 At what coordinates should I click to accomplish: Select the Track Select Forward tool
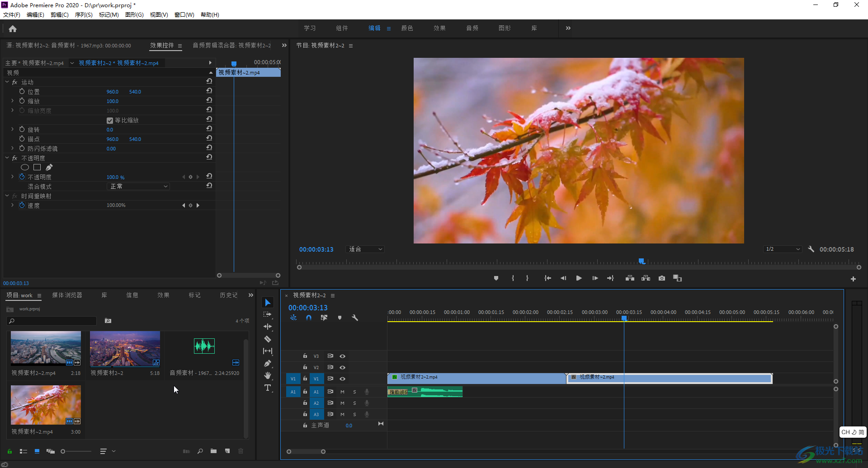tap(268, 314)
